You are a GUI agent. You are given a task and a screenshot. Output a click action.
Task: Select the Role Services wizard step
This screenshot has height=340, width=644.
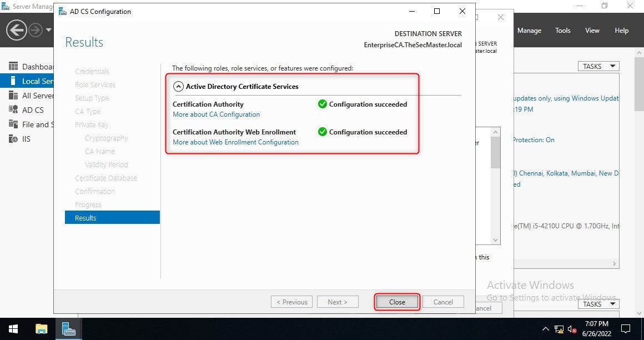pyautogui.click(x=95, y=84)
